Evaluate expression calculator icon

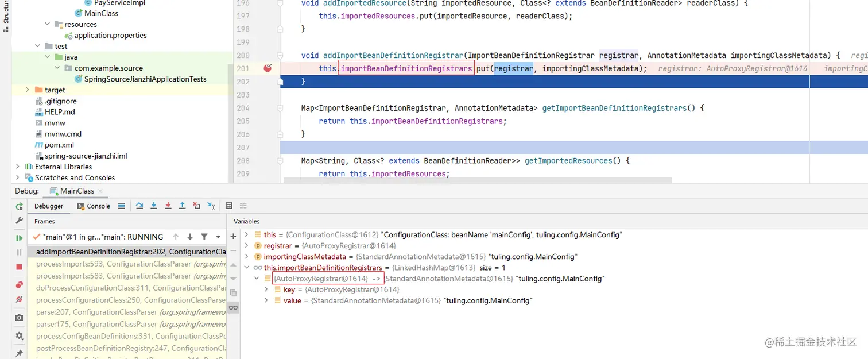229,206
